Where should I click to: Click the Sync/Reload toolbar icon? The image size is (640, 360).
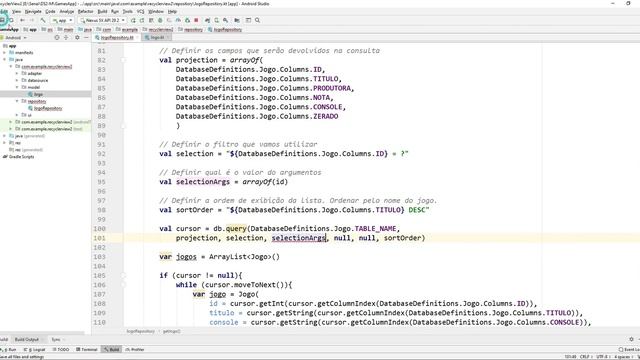click(12, 20)
